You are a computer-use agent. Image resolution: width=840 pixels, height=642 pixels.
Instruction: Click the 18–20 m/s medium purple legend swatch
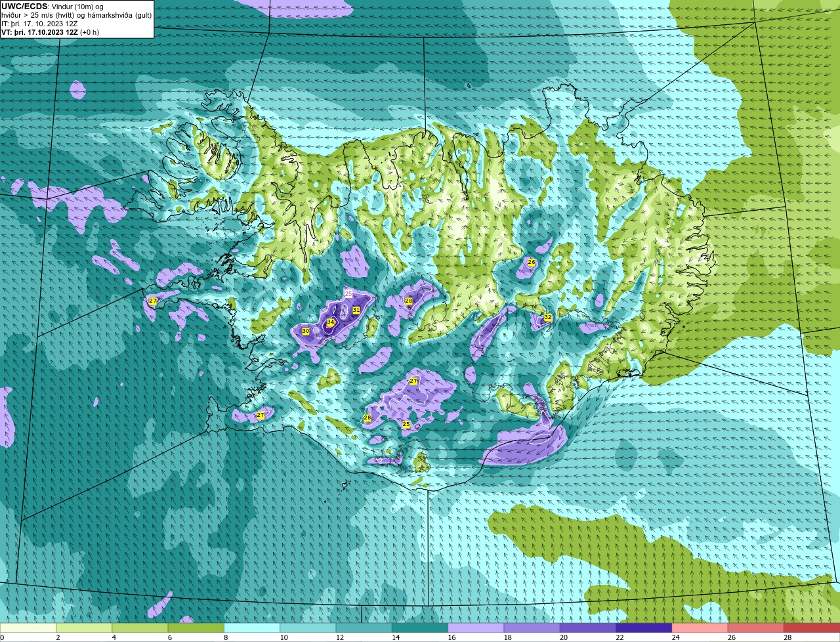[532, 628]
